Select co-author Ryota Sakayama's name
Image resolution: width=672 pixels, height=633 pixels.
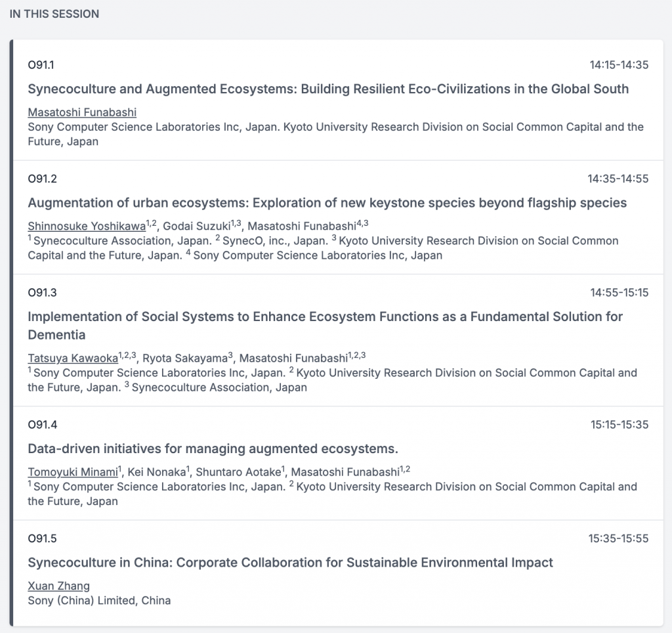(185, 358)
